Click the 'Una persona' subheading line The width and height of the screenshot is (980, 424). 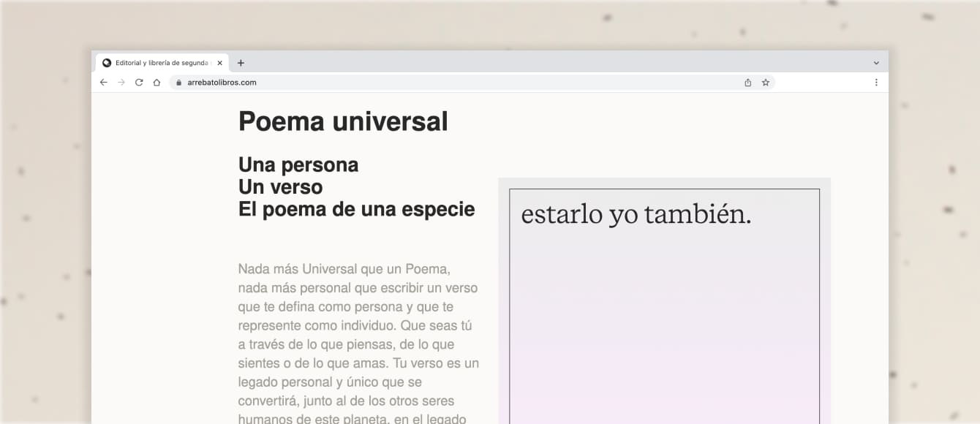click(298, 164)
